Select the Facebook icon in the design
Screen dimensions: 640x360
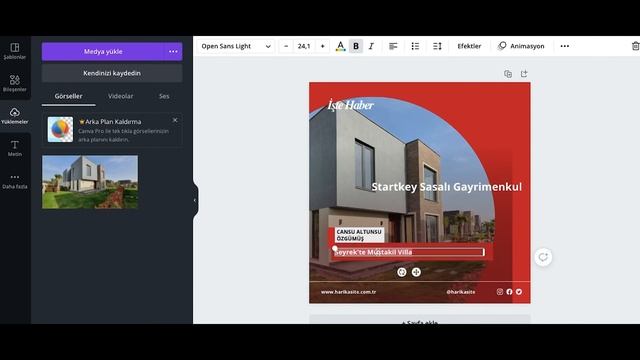pos(509,292)
